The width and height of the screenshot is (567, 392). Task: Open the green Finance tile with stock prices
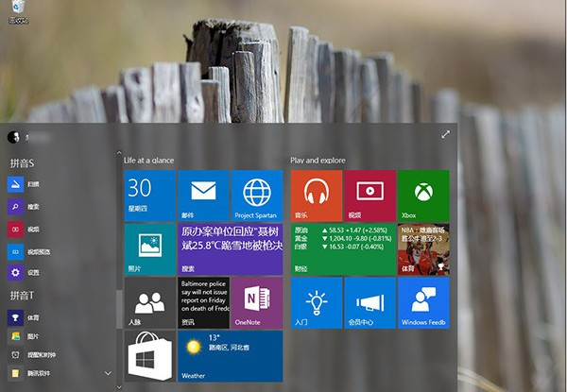tap(343, 249)
